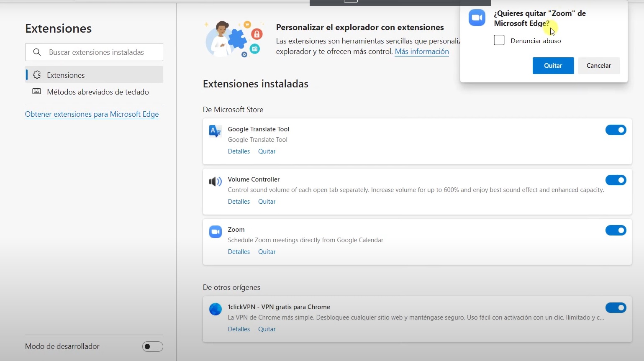Click the keyboard shortcuts icon
The height and width of the screenshot is (361, 644).
[x=37, y=91]
